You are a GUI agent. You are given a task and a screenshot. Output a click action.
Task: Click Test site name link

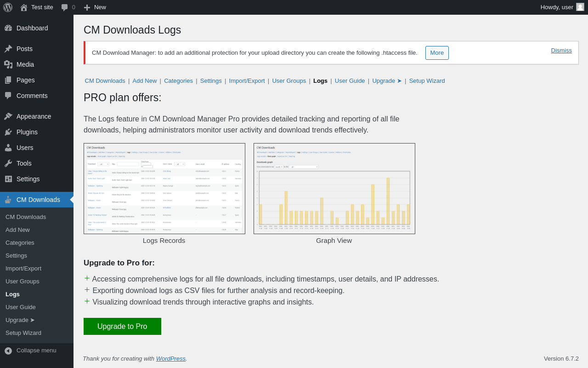pos(42,7)
